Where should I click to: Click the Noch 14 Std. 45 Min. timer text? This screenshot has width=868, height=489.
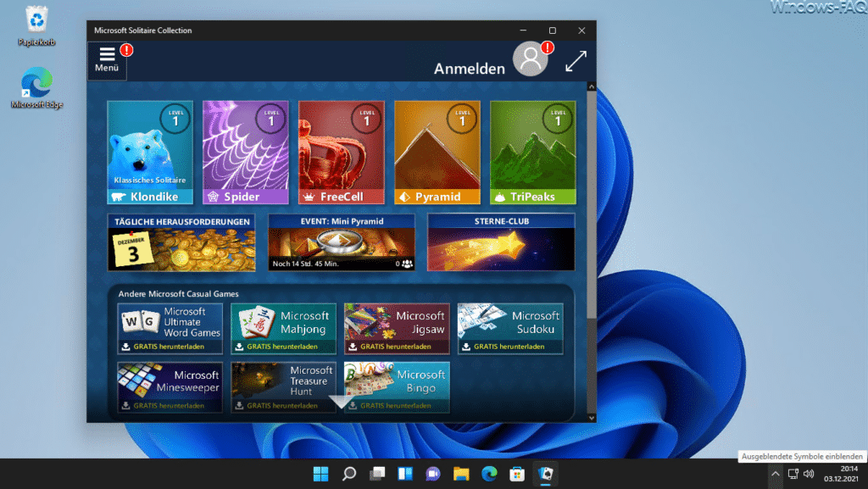pos(305,264)
